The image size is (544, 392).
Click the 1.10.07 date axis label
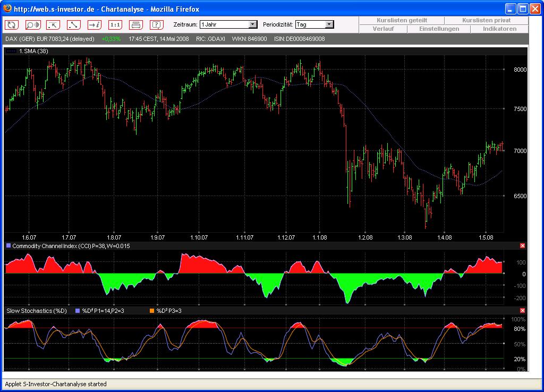point(199,237)
